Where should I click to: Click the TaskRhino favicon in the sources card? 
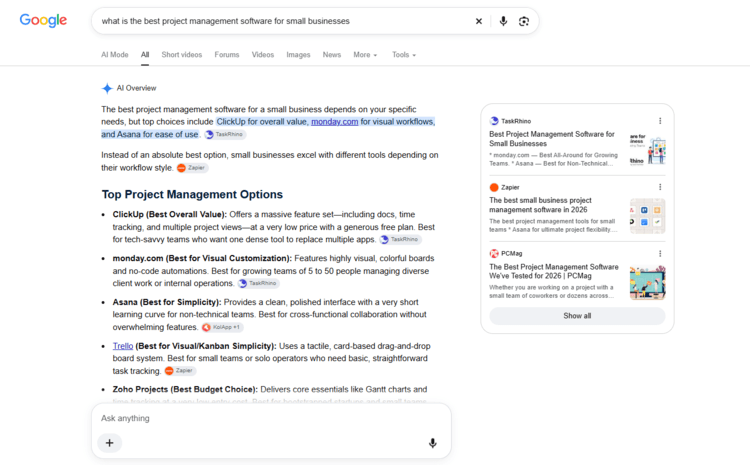(x=494, y=121)
